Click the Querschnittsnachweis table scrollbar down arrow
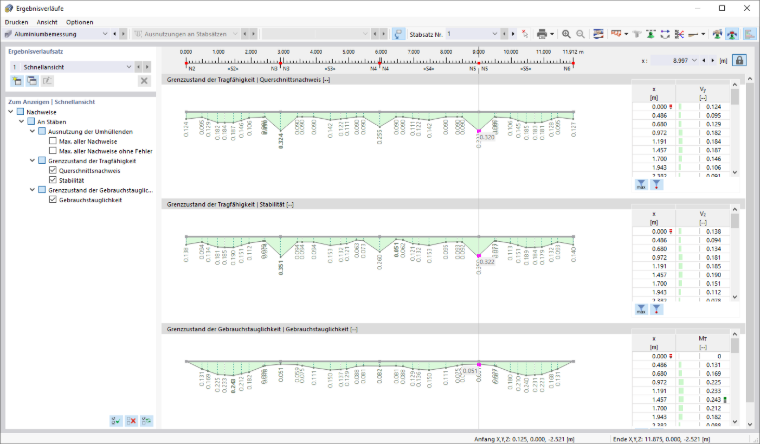The image size is (760, 444). (x=735, y=172)
